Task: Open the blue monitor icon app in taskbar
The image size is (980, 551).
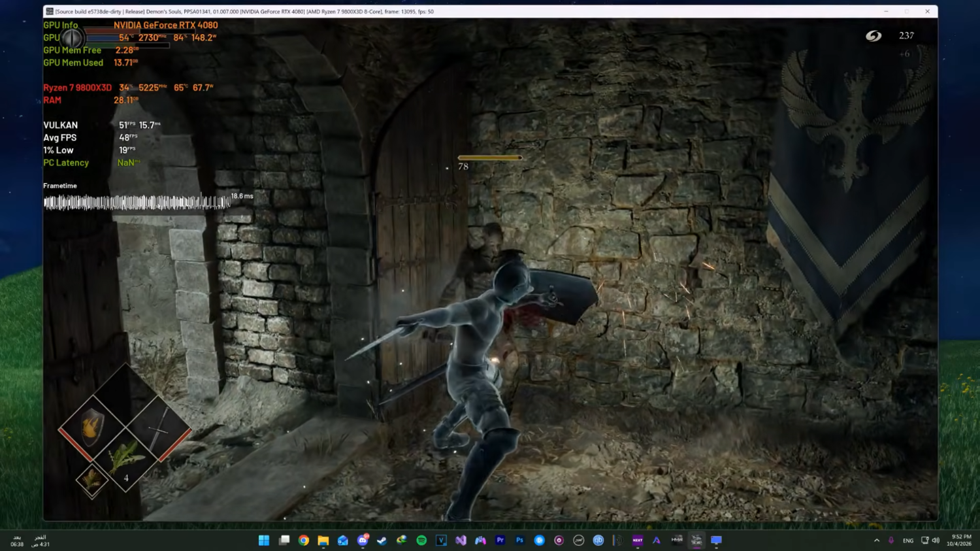Action: [x=716, y=540]
